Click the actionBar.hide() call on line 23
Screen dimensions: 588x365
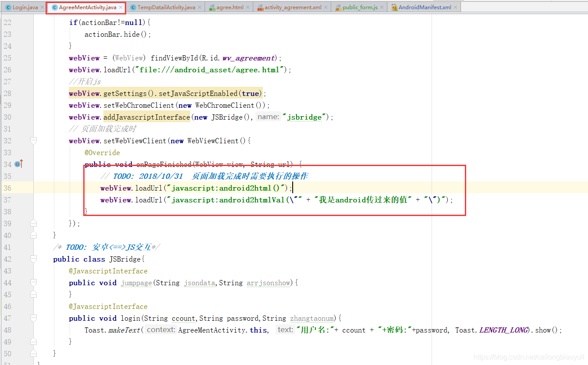pyautogui.click(x=118, y=34)
